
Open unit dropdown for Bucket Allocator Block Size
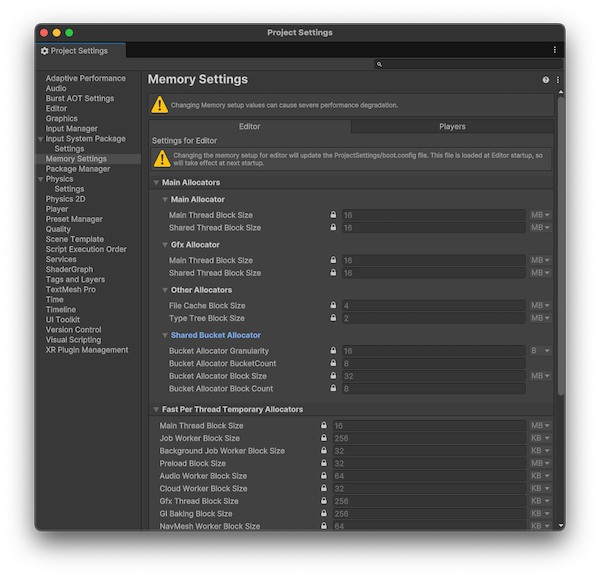pos(540,376)
